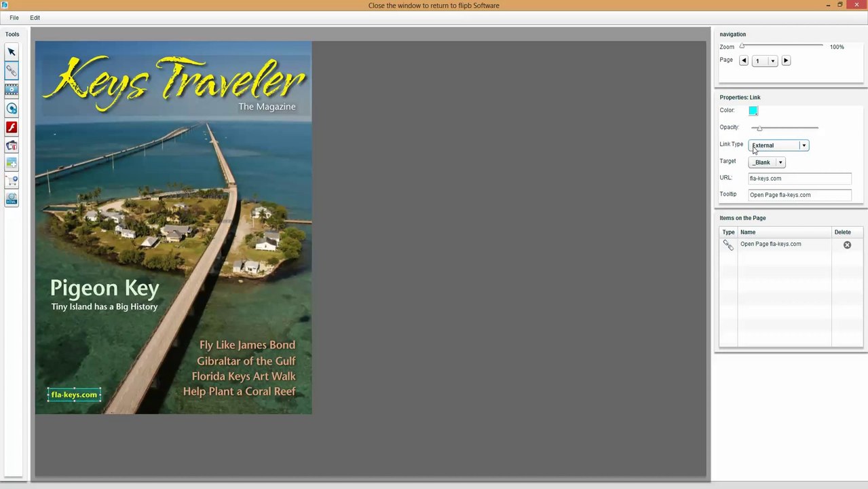Select the fla-keys.com link box on cover

coord(74,395)
